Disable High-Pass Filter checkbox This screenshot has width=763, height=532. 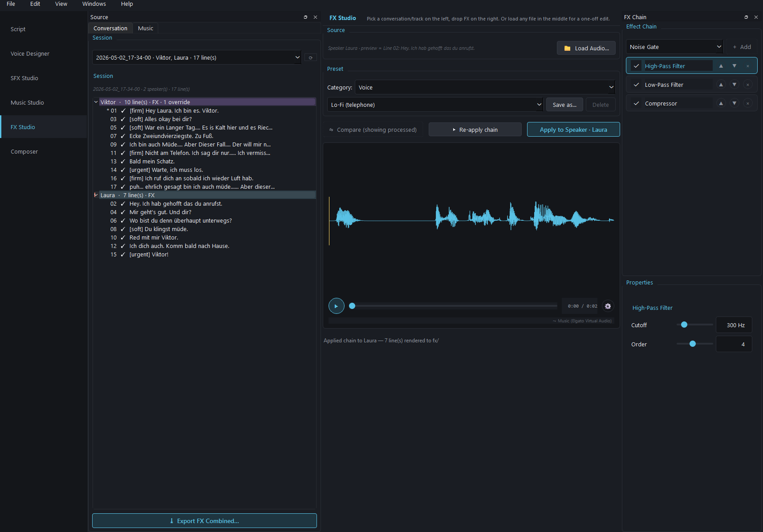[x=637, y=66]
